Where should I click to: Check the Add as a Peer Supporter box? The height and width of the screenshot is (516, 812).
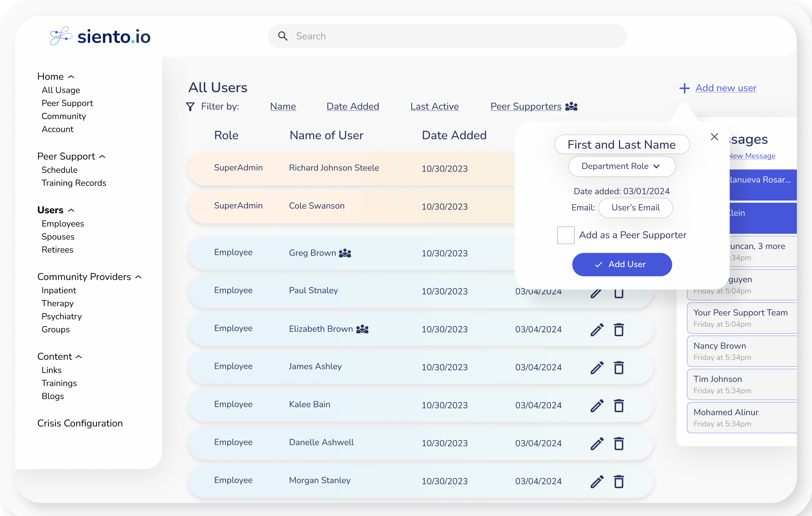point(565,235)
